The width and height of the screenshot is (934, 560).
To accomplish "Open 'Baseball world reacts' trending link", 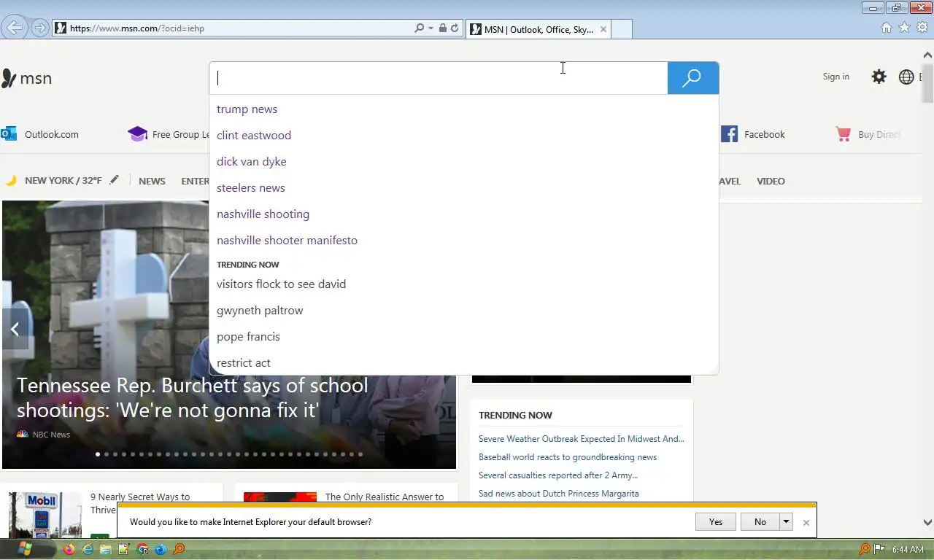I will pyautogui.click(x=568, y=457).
